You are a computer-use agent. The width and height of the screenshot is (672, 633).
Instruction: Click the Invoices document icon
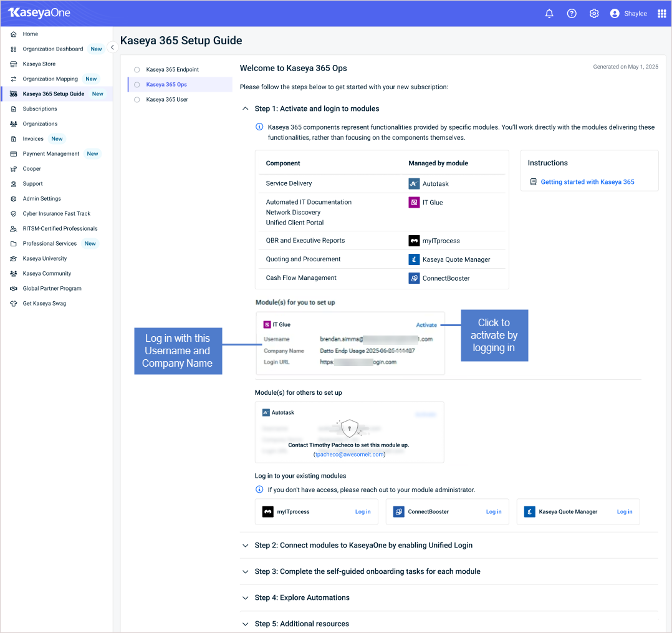pos(13,139)
